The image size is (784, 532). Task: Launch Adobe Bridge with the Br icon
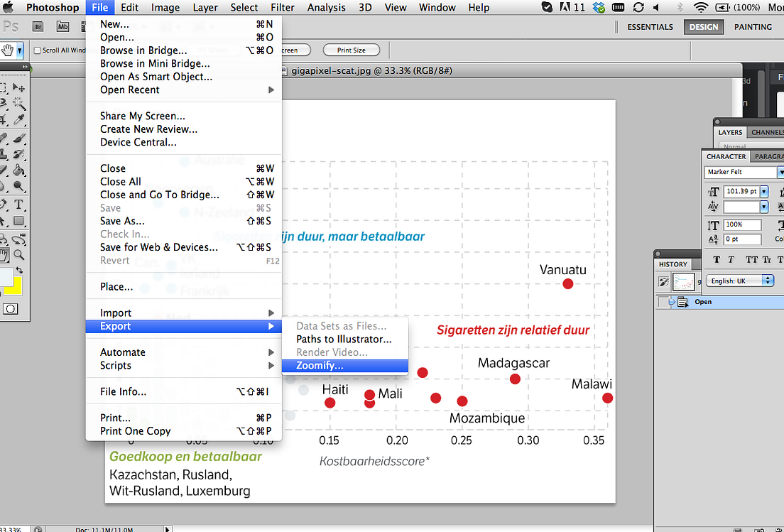37,27
